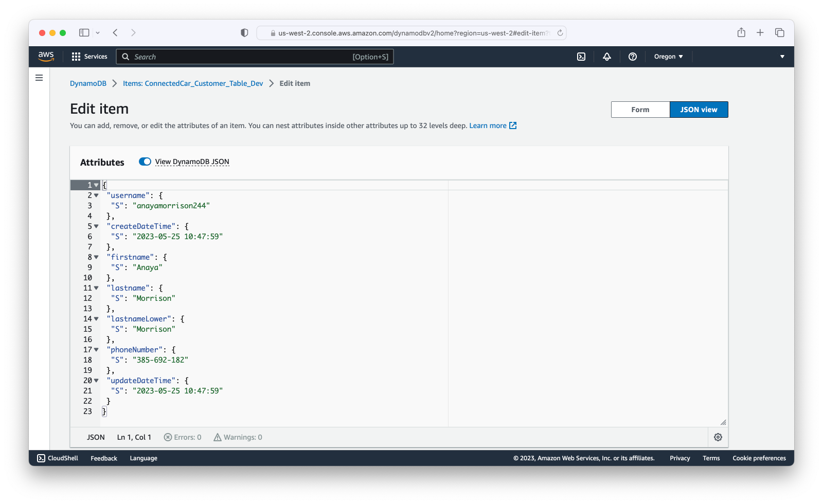Image resolution: width=823 pixels, height=504 pixels.
Task: Collapse the lastnameLower block on line 14
Action: [96, 319]
